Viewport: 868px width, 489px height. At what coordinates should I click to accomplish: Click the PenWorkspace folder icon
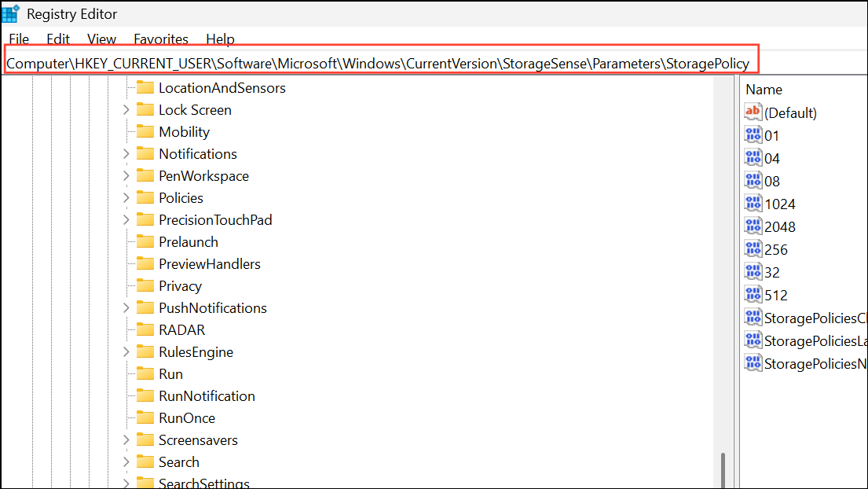coord(145,175)
